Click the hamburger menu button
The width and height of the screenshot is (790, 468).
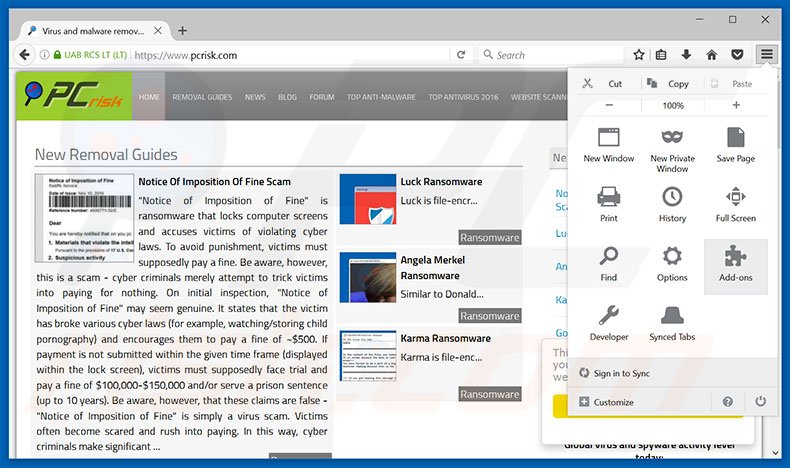(766, 54)
